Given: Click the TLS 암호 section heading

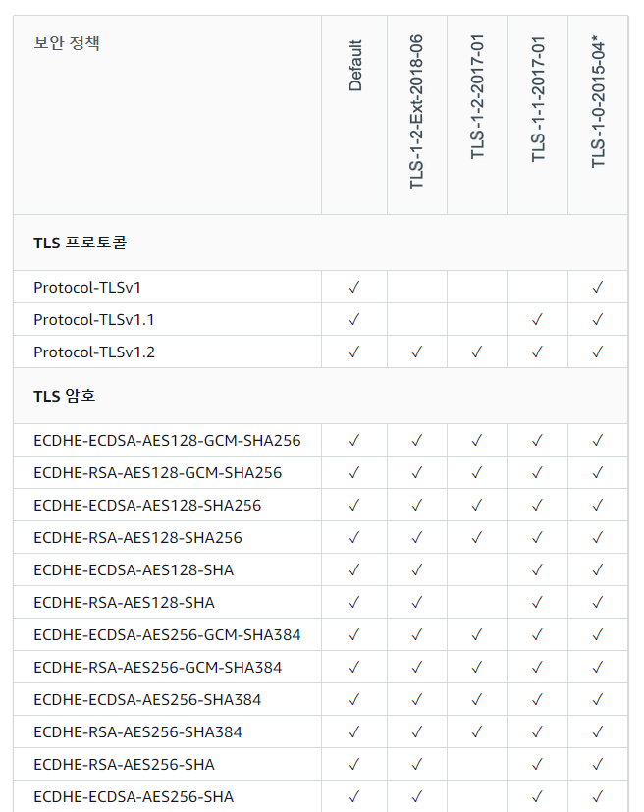Looking at the screenshot, I should tap(65, 397).
